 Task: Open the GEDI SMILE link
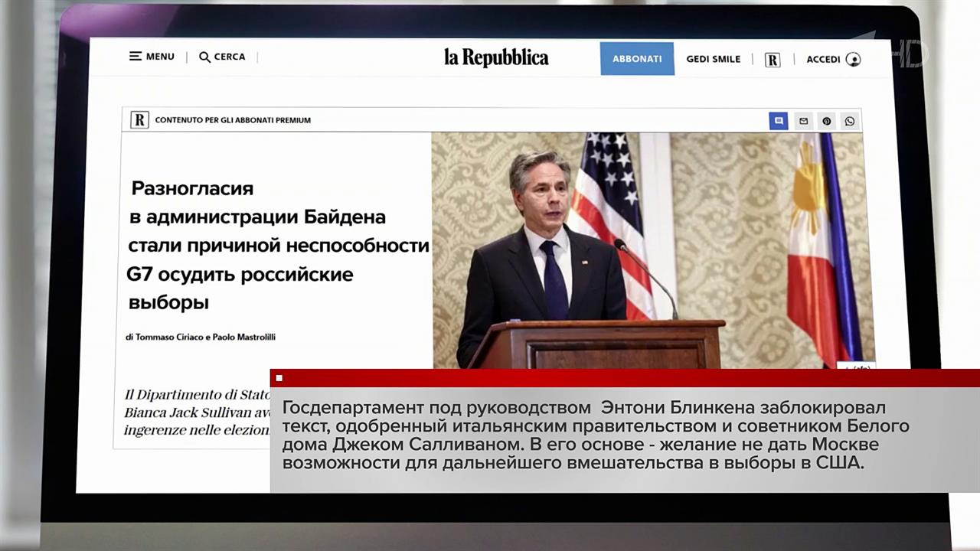(x=713, y=59)
